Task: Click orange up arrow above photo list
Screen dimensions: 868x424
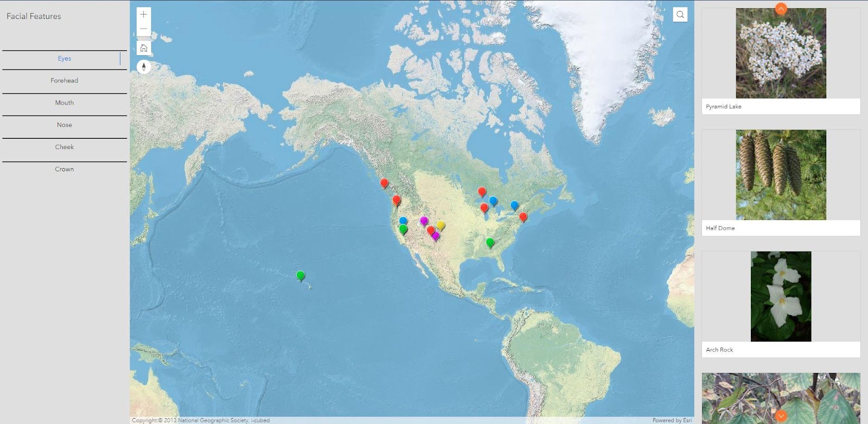Action: coord(781,9)
